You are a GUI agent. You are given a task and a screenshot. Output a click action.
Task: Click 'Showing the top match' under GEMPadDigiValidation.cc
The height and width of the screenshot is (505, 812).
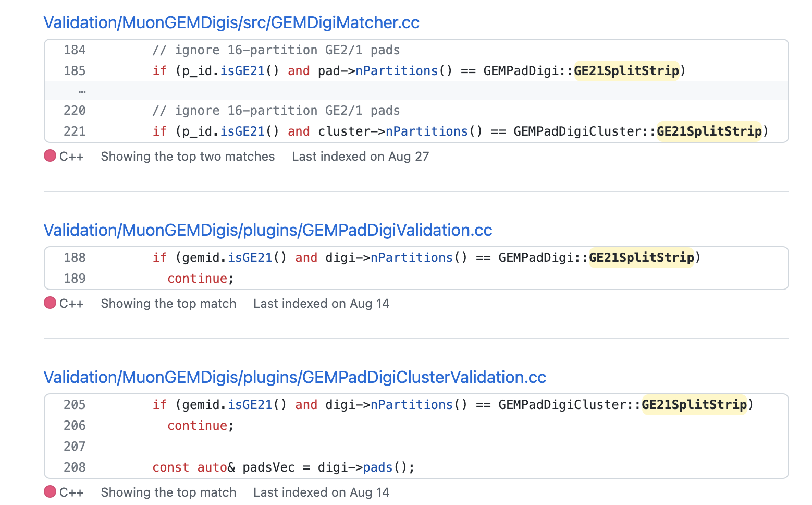click(168, 304)
